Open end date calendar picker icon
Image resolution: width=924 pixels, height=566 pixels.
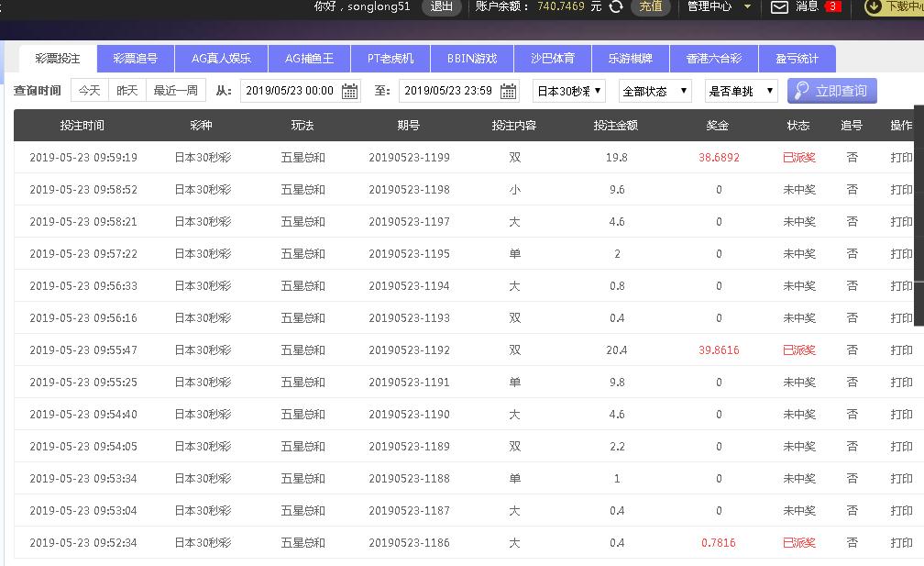point(508,92)
